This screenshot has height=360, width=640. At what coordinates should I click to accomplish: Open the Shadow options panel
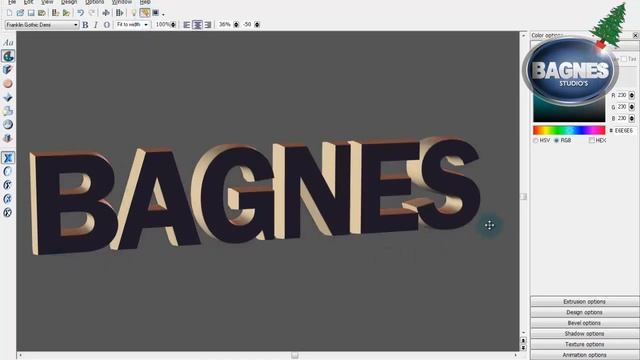click(584, 333)
